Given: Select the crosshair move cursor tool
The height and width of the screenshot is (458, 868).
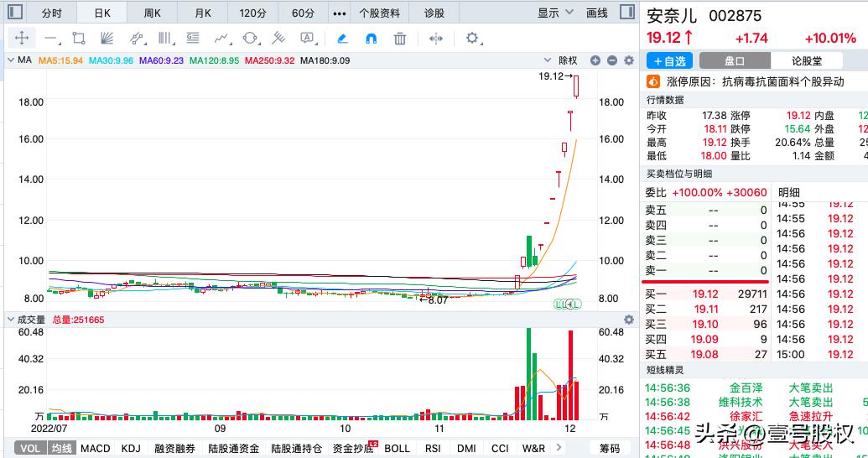Looking at the screenshot, I should click(22, 38).
